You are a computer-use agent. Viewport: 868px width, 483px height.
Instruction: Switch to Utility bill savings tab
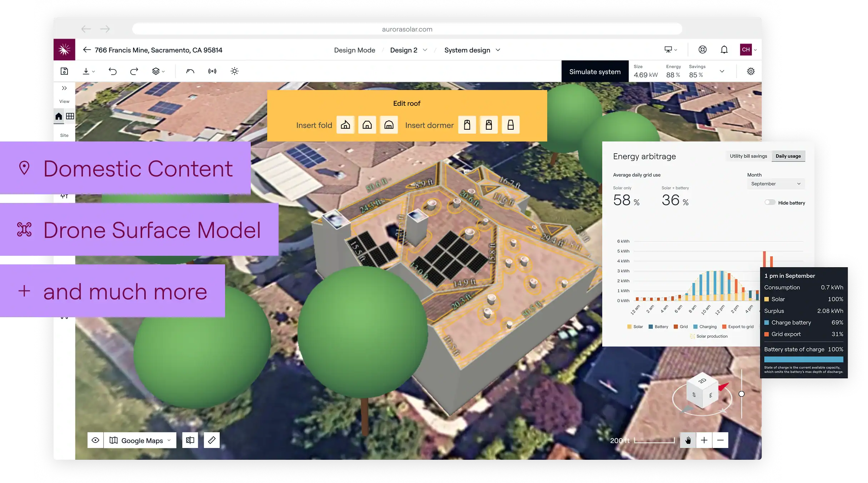748,156
